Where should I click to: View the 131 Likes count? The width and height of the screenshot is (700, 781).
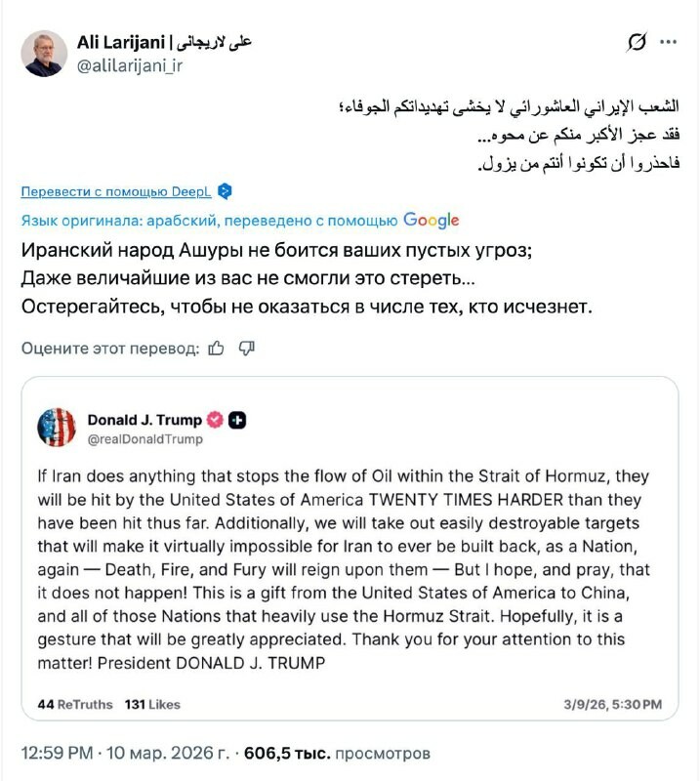tap(152, 704)
